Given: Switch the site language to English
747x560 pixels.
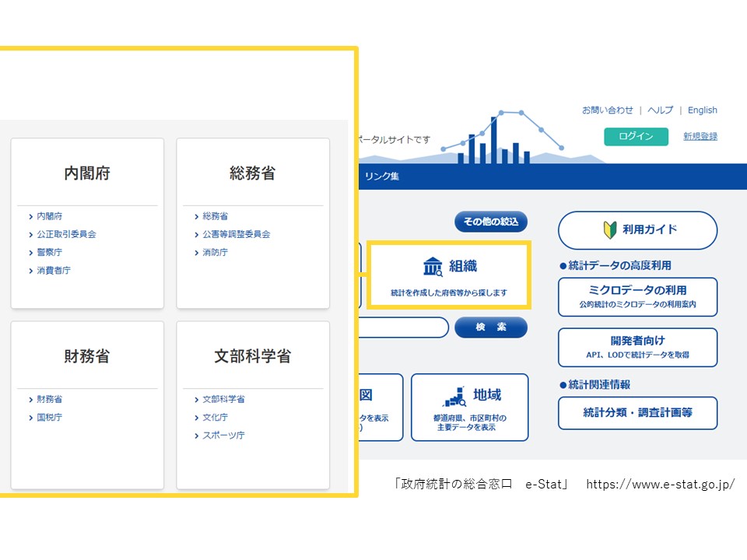Looking at the screenshot, I should click(x=702, y=110).
